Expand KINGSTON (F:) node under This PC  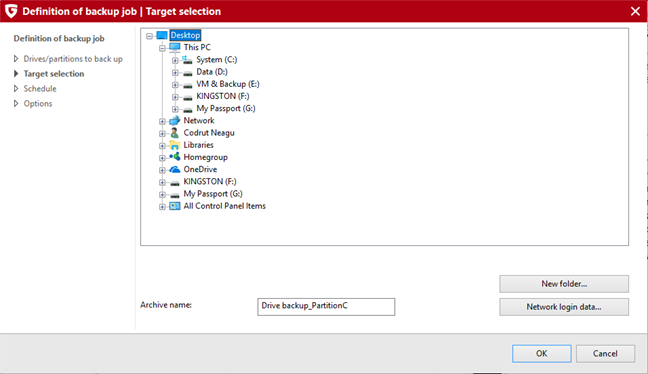click(x=175, y=97)
